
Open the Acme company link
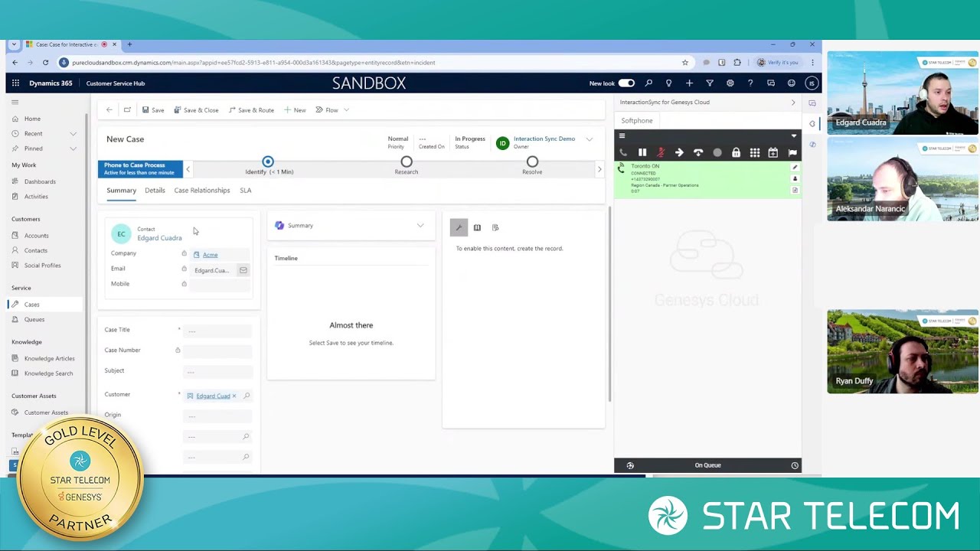click(x=210, y=255)
